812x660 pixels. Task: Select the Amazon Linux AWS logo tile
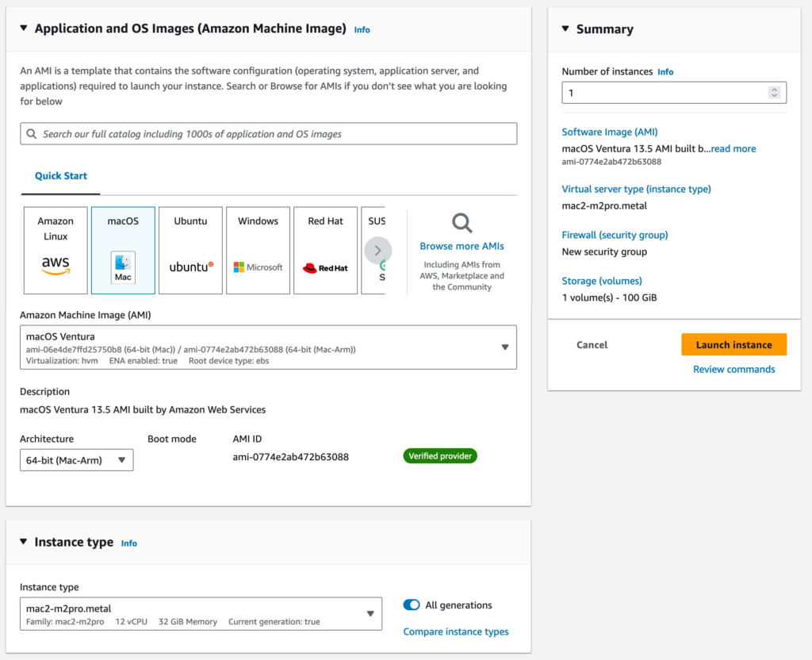point(56,251)
